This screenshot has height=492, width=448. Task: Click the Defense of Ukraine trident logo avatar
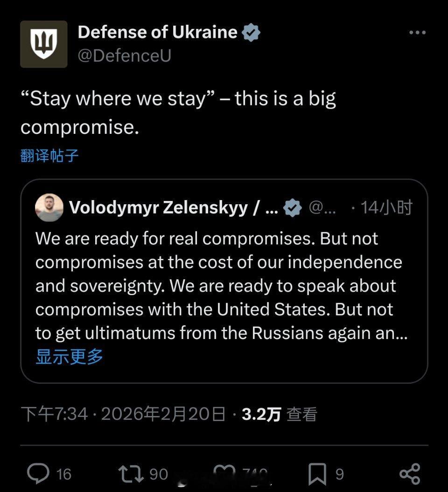coord(45,45)
